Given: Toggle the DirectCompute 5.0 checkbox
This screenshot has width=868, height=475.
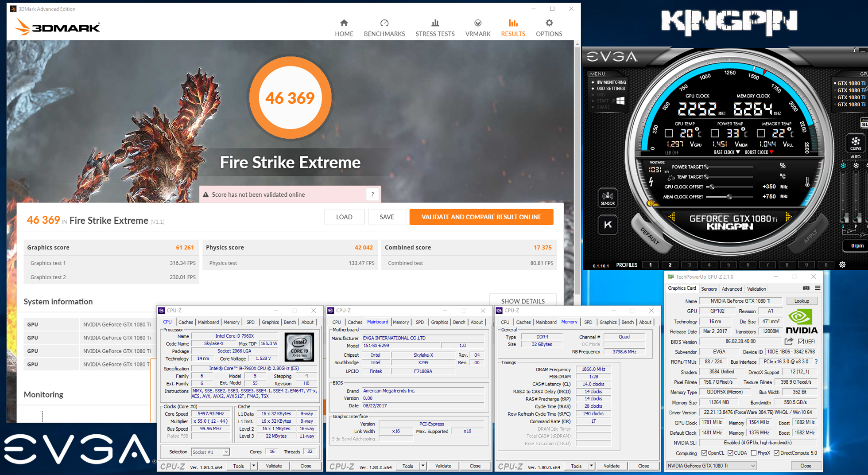Looking at the screenshot, I should click(776, 453).
